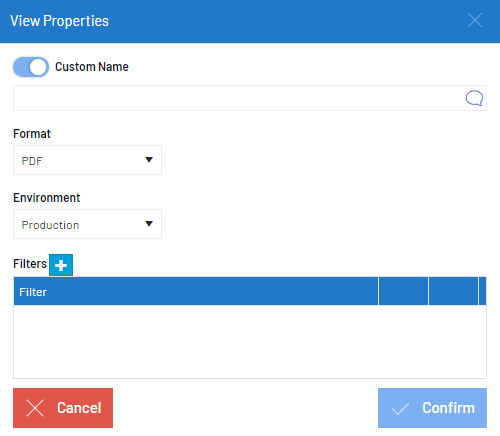The height and width of the screenshot is (436, 500).
Task: Click the first empty column header after Filter
Action: 403,291
